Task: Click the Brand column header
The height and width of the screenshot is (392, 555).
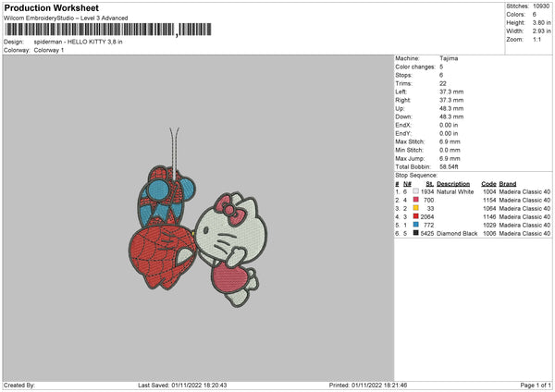Action: (508, 184)
